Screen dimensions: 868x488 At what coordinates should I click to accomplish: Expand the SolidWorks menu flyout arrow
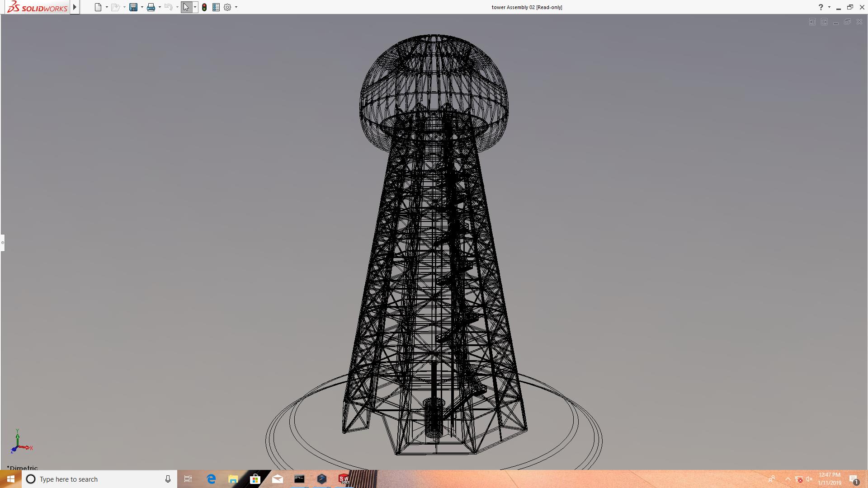tap(75, 7)
